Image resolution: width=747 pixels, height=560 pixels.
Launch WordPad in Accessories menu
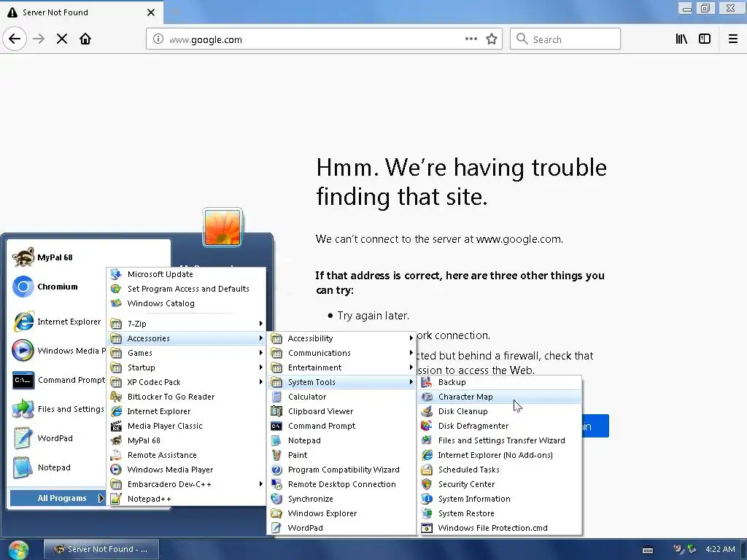(341, 528)
